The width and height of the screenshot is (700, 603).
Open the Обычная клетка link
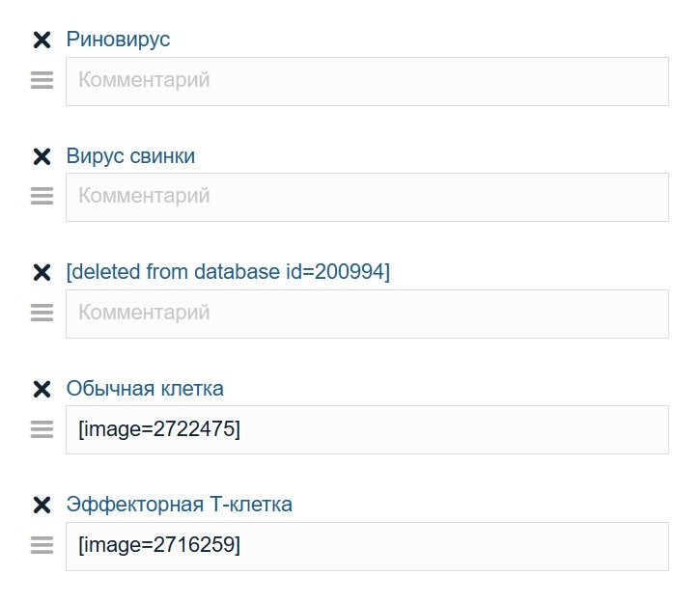[145, 389]
